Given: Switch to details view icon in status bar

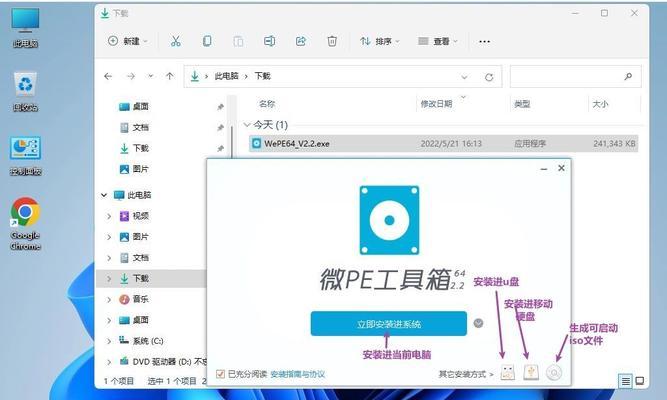Looking at the screenshot, I should pos(625,381).
